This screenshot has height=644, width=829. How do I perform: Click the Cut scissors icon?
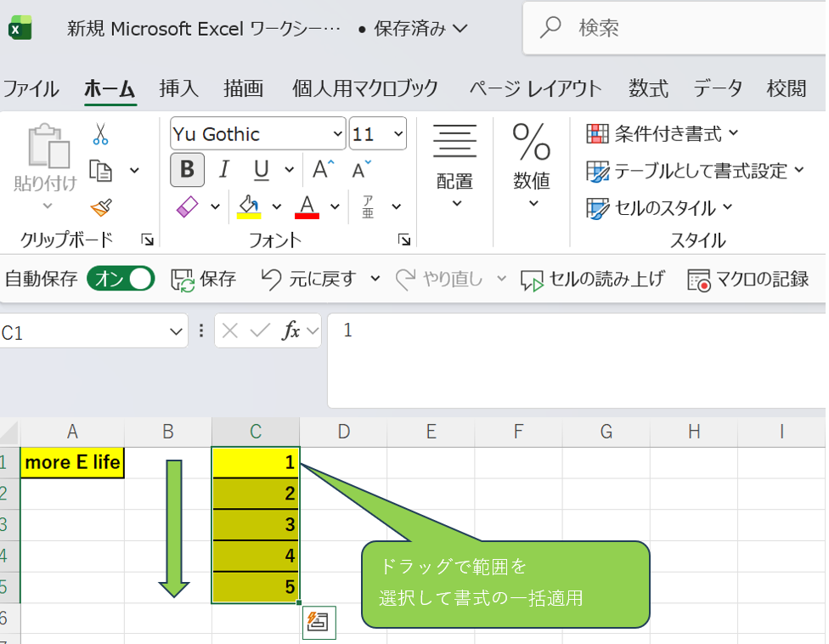[x=101, y=134]
